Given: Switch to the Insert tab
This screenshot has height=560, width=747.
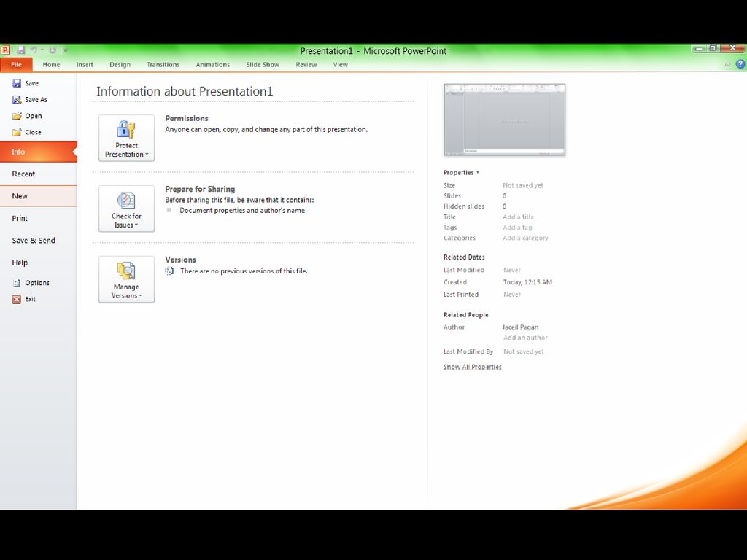Looking at the screenshot, I should [85, 64].
